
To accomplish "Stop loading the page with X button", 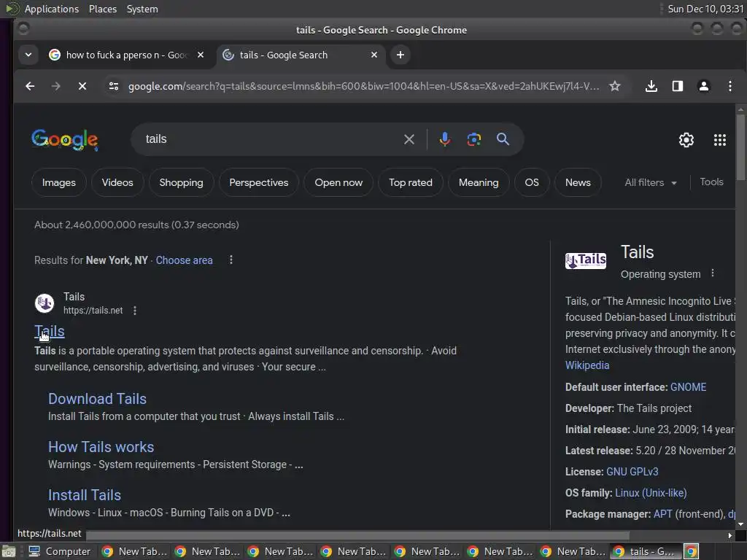I will (82, 86).
